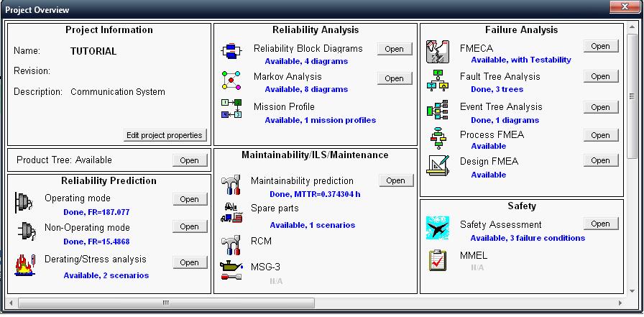Screen dimensions: 644x317
Task: Click 'Done, FR=187.077' text
Action: [x=96, y=213]
